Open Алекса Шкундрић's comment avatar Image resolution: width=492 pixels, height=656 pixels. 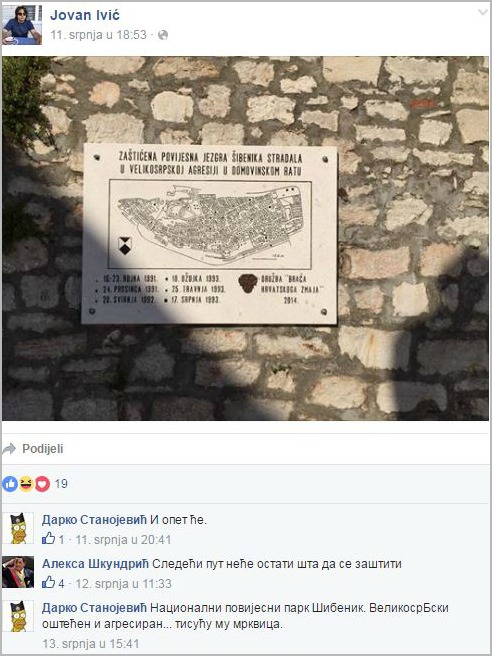pos(18,572)
